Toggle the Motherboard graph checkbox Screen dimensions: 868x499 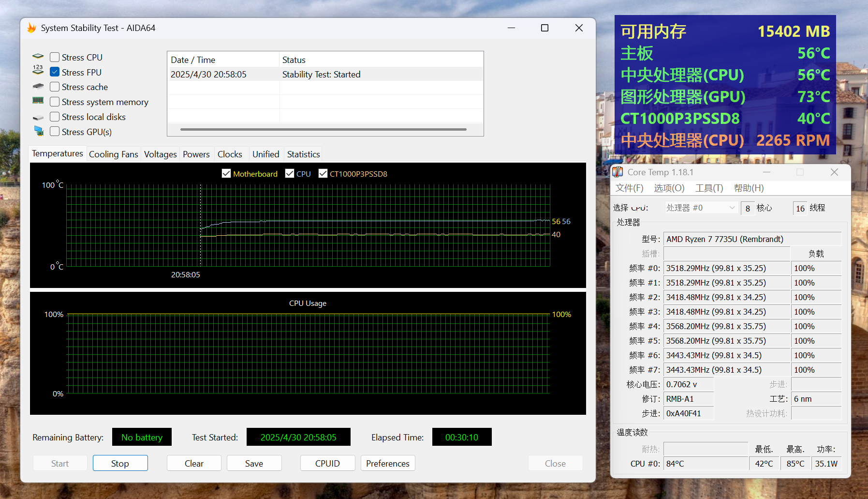point(226,173)
